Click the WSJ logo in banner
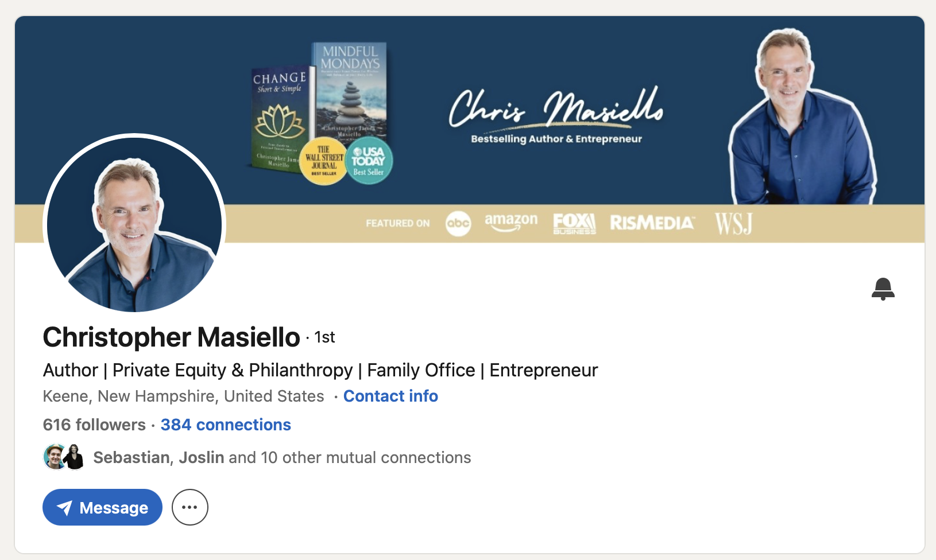 (x=733, y=223)
